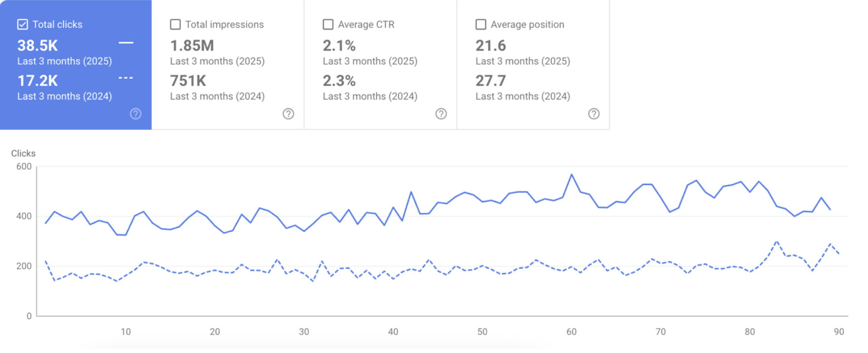Check the Average position checkbox

(481, 25)
